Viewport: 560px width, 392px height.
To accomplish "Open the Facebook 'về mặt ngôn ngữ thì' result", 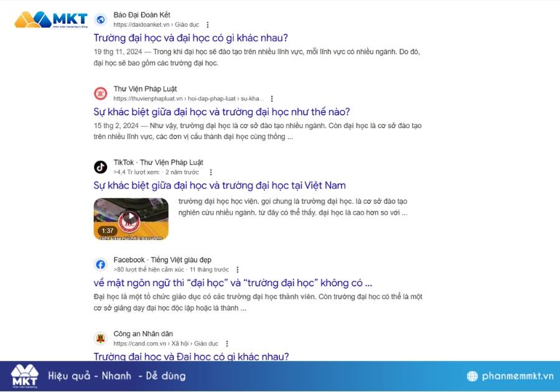I will click(233, 283).
